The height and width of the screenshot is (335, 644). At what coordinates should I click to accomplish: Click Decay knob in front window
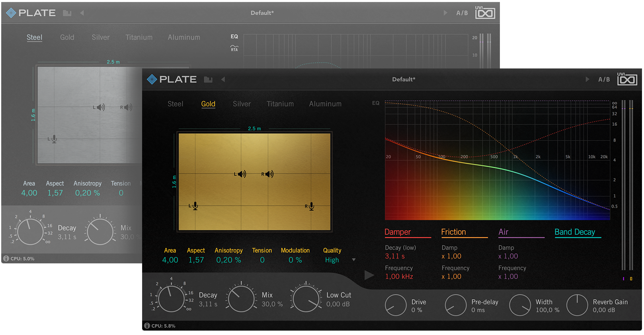(x=172, y=299)
